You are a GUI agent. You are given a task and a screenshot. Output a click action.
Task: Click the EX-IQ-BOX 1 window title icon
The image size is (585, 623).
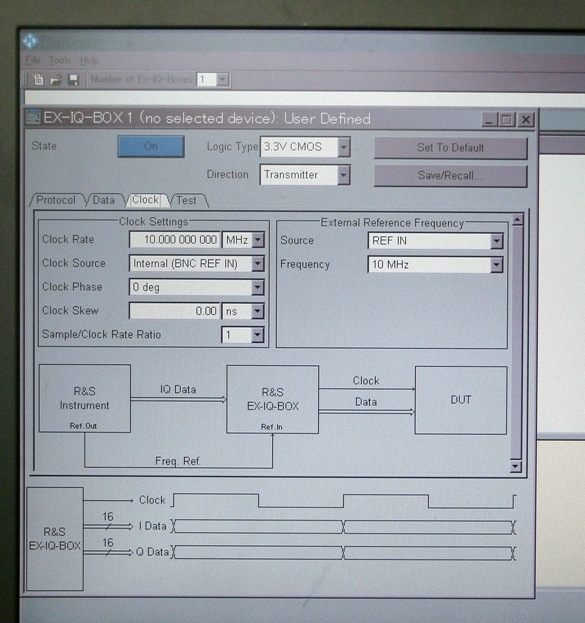point(33,118)
